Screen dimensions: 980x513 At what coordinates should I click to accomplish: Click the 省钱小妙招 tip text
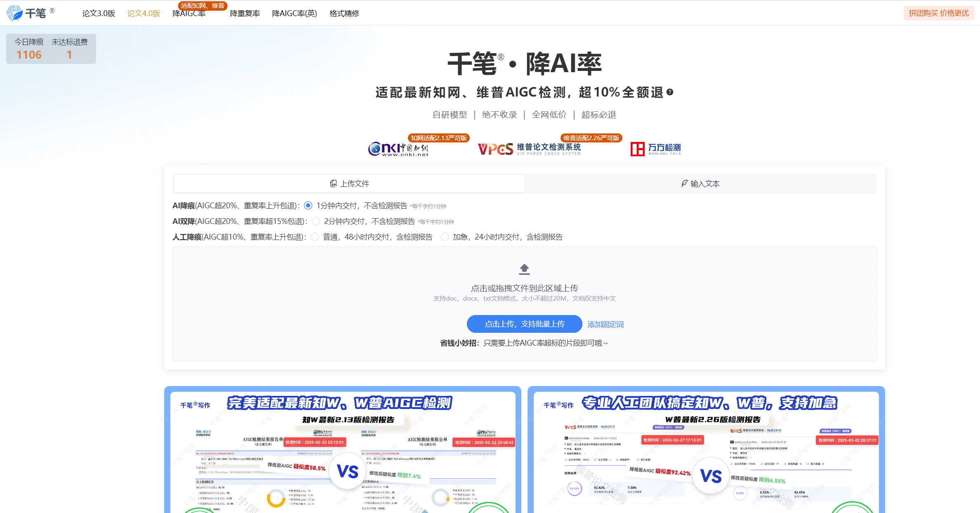click(x=524, y=343)
